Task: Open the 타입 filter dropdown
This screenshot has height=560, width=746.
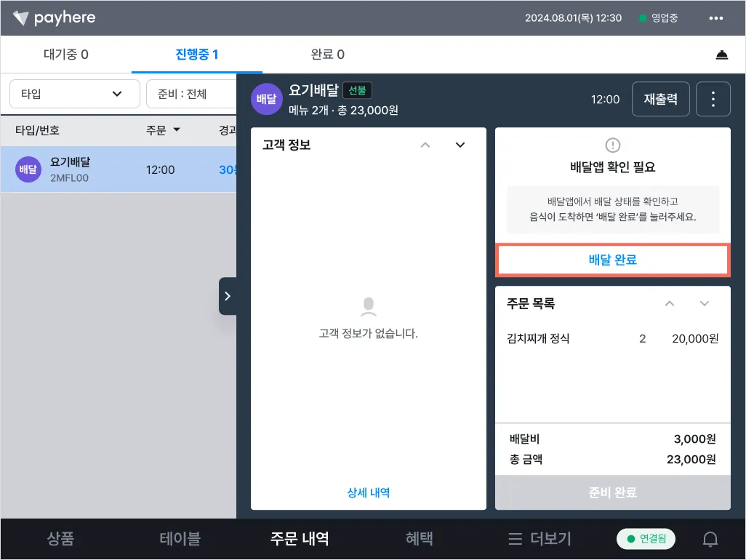Action: pyautogui.click(x=75, y=94)
